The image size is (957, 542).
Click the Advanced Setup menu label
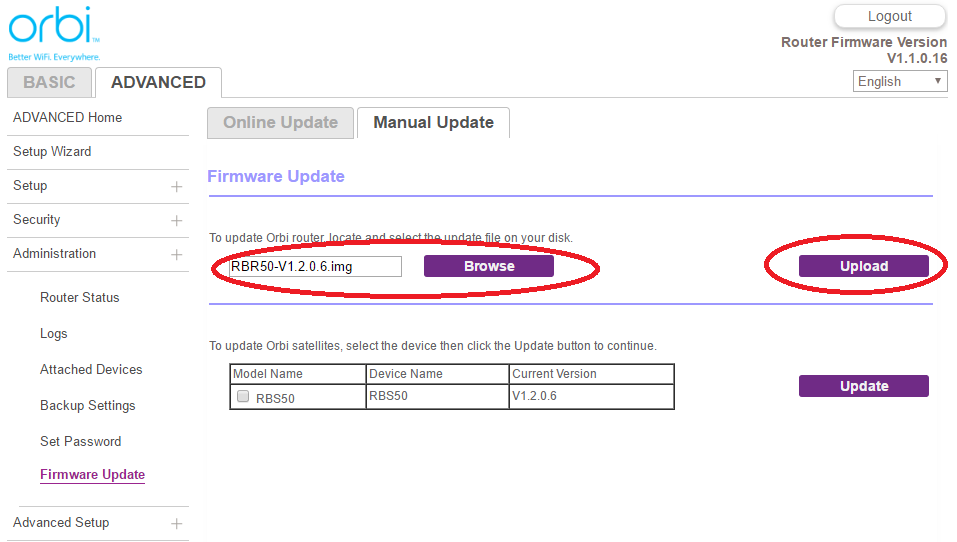61,522
